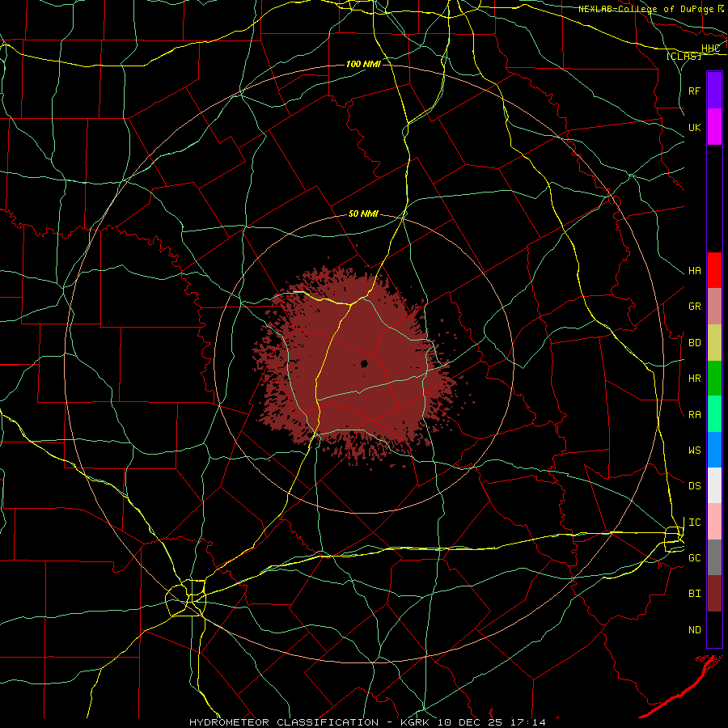Click the GC legend label
728x728 pixels.
(x=695, y=558)
